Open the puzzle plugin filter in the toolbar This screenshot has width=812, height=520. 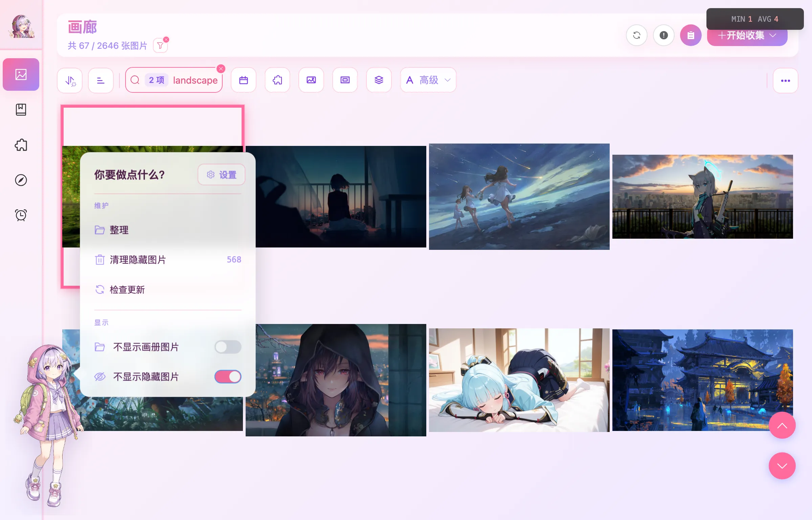pyautogui.click(x=277, y=80)
